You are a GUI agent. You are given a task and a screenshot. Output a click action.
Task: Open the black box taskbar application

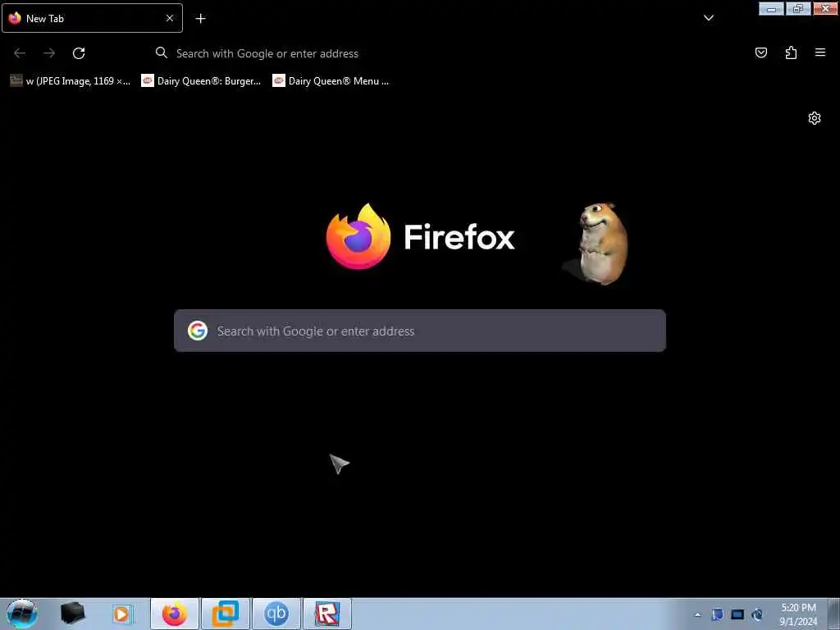click(x=72, y=614)
